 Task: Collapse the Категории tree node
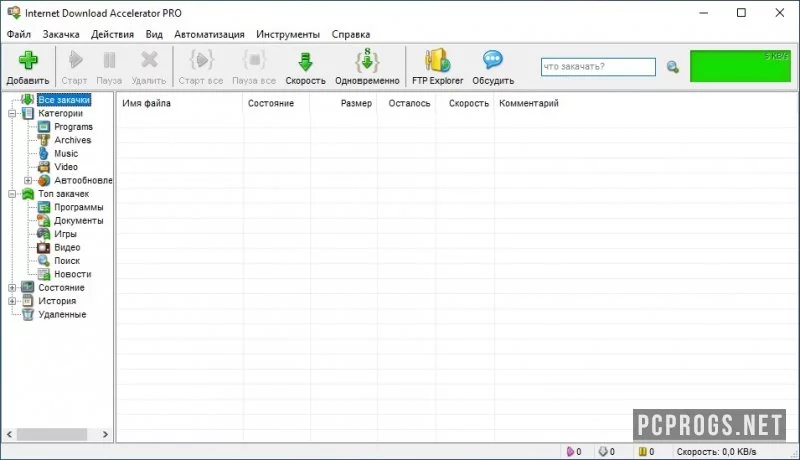[x=12, y=113]
